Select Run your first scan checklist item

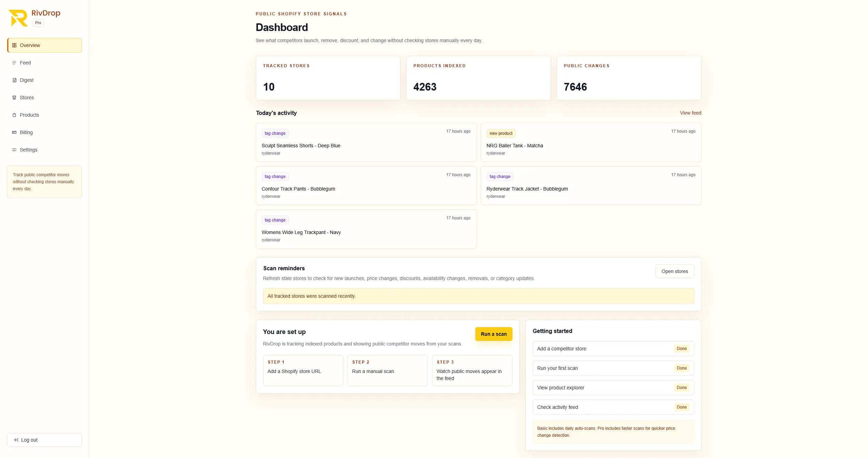(613, 368)
